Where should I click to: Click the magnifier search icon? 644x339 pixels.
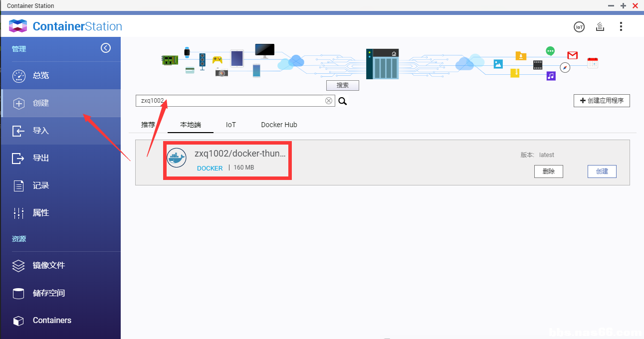click(x=343, y=101)
